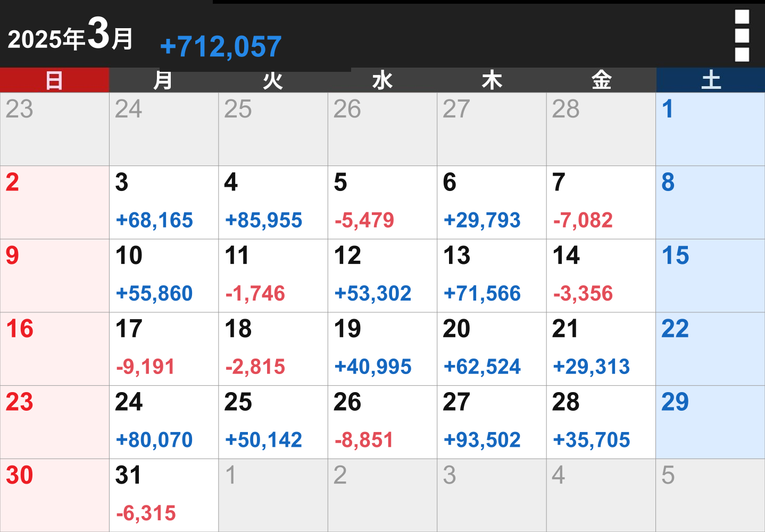Select the +29,793 profit entry
The height and width of the screenshot is (532, 765).
point(482,220)
